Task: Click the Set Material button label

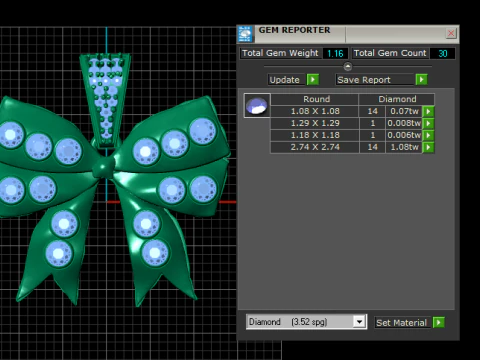Action: point(401,323)
